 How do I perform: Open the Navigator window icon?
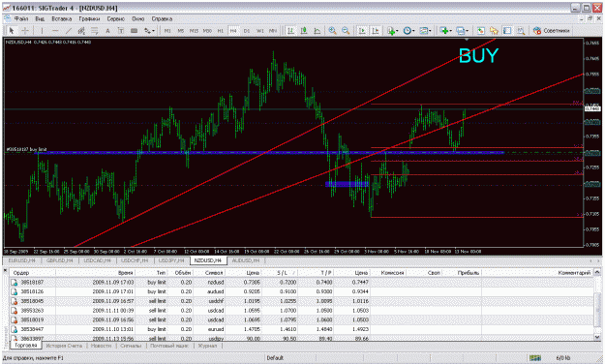tap(494, 30)
